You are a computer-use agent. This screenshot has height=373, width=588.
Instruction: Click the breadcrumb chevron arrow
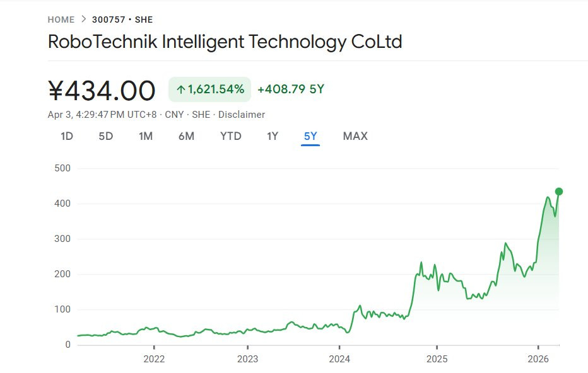83,20
